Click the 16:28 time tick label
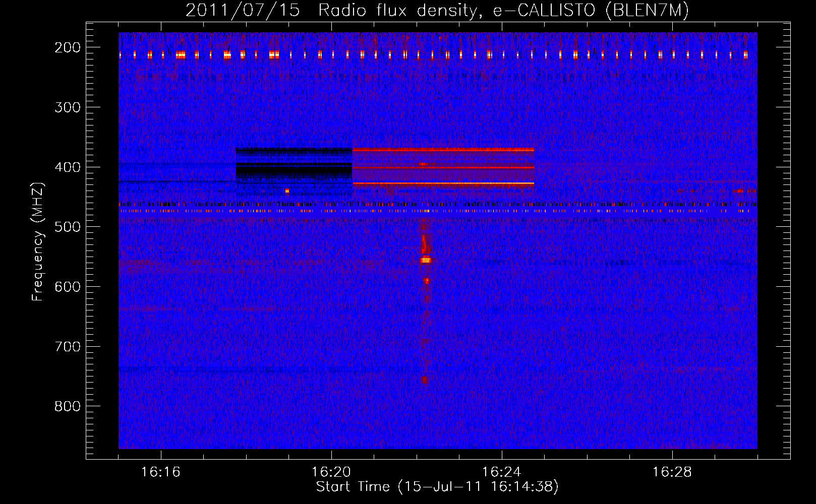The height and width of the screenshot is (504, 816). (672, 472)
